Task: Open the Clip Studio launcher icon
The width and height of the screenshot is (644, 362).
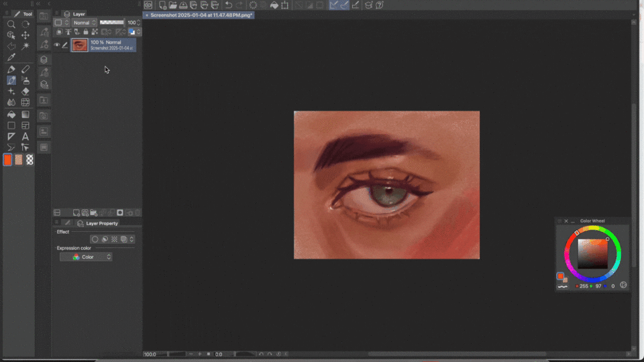Action: 148,5
